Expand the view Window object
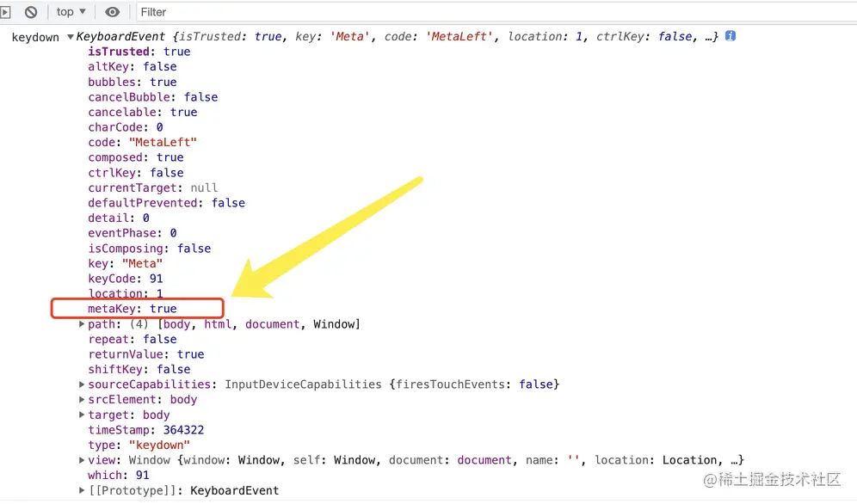Screen dimensions: 857x504 pos(82,460)
